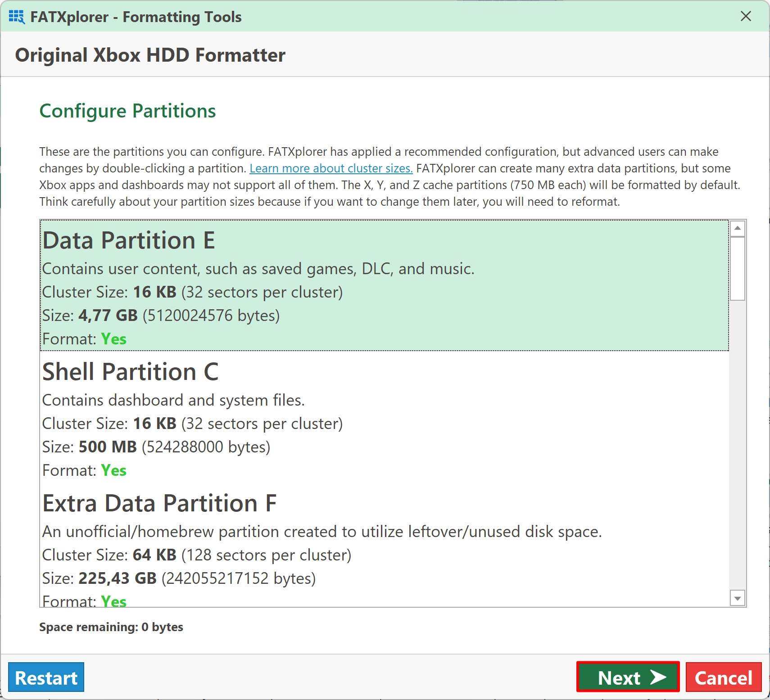Click the partition list scroll up arrow

[x=738, y=228]
